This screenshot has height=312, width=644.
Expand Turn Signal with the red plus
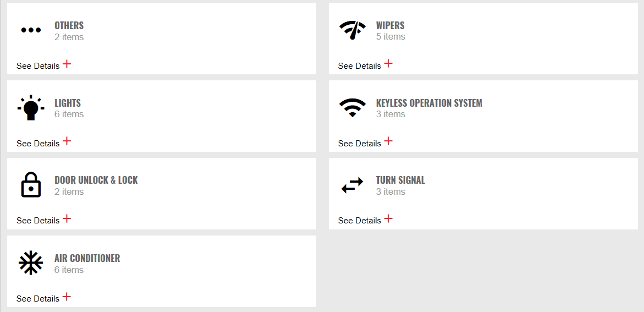pyautogui.click(x=388, y=218)
